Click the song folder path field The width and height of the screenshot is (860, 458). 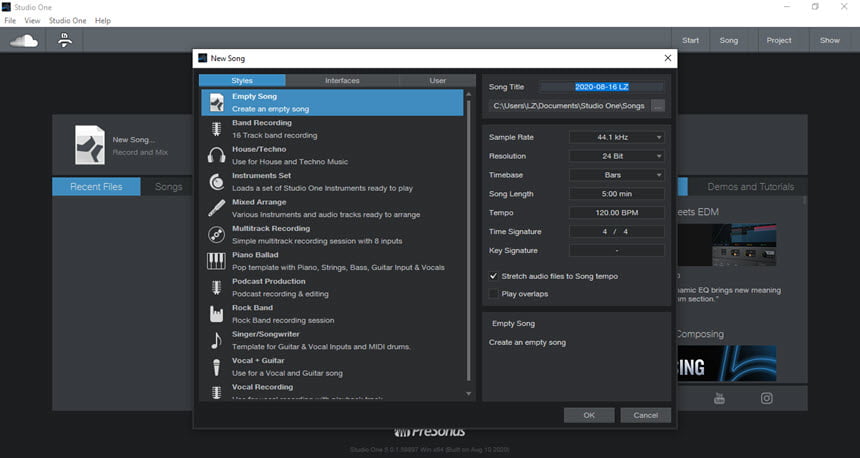[x=569, y=106]
